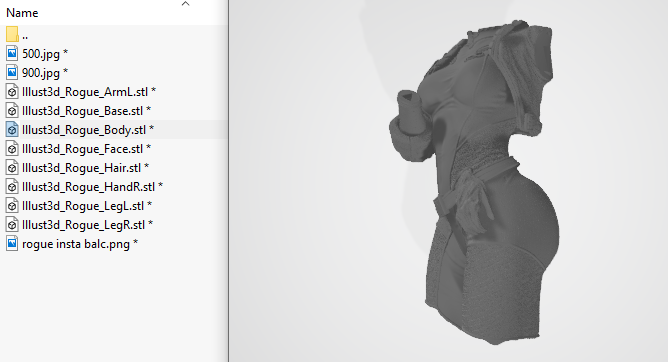
Task: Click the Illust3d_Rogue_LegL.stl file icon
Action: tap(12, 206)
